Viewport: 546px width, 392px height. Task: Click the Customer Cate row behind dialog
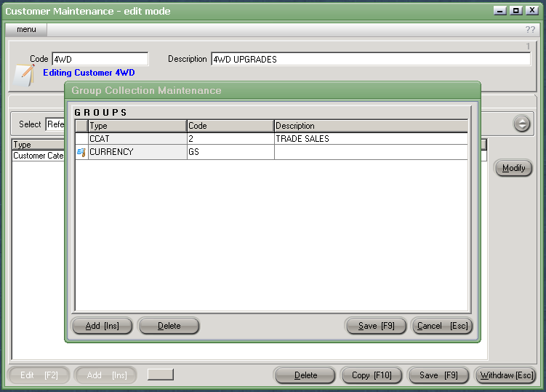(39, 156)
